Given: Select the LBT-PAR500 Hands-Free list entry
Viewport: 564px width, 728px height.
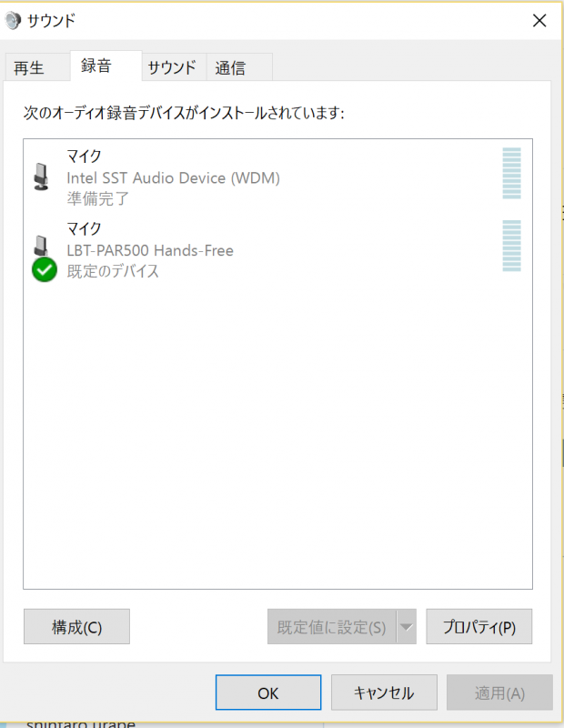Looking at the screenshot, I should coord(277,249).
